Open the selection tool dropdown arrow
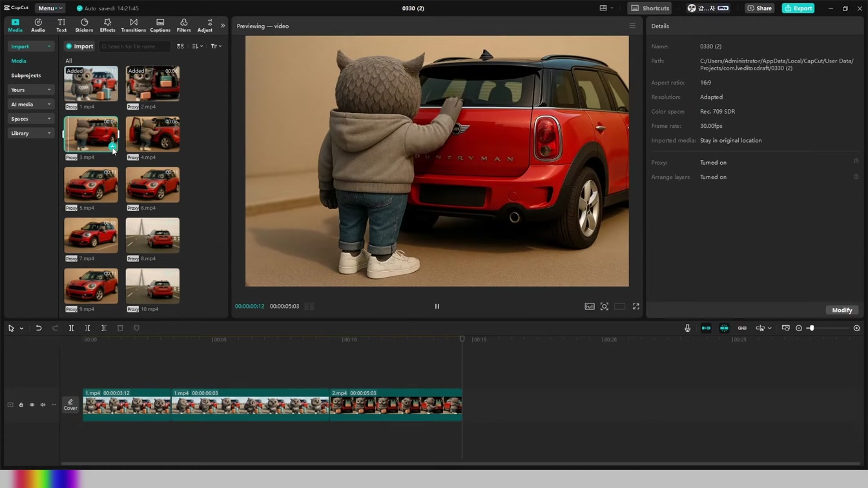Screen dimensions: 868x488 (x=21, y=329)
